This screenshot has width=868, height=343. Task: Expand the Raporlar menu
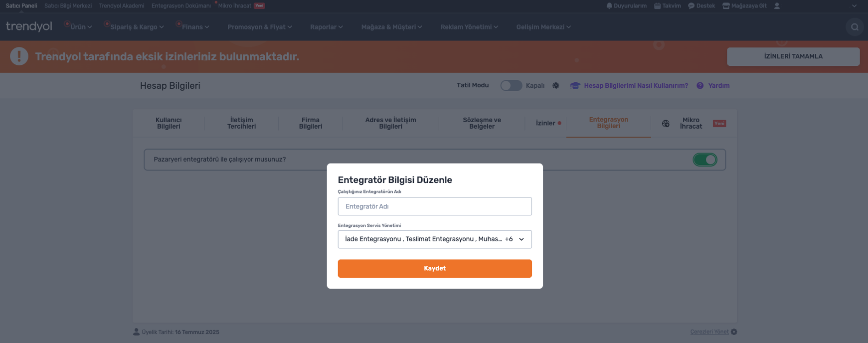327,27
